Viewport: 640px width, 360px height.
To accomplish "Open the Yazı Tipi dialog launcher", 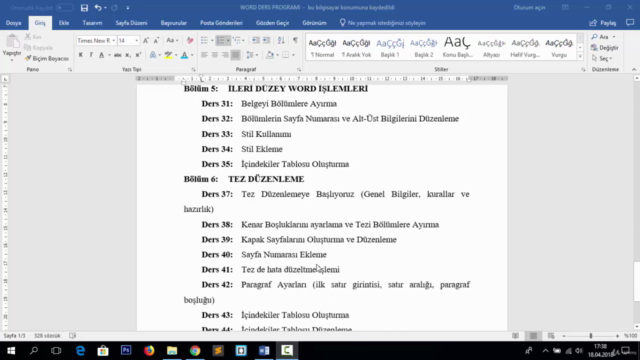I will tap(193, 70).
